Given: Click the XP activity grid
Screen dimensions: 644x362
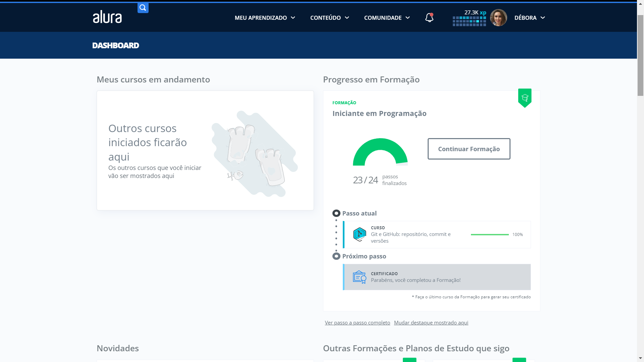Looking at the screenshot, I should (x=469, y=21).
